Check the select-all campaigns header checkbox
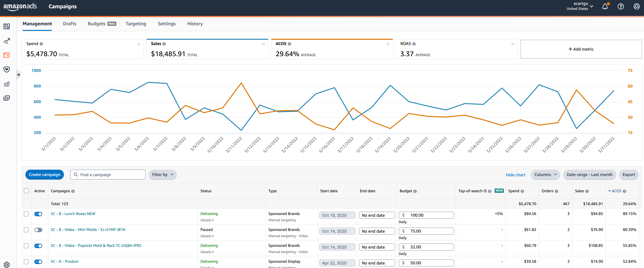 pos(26,191)
